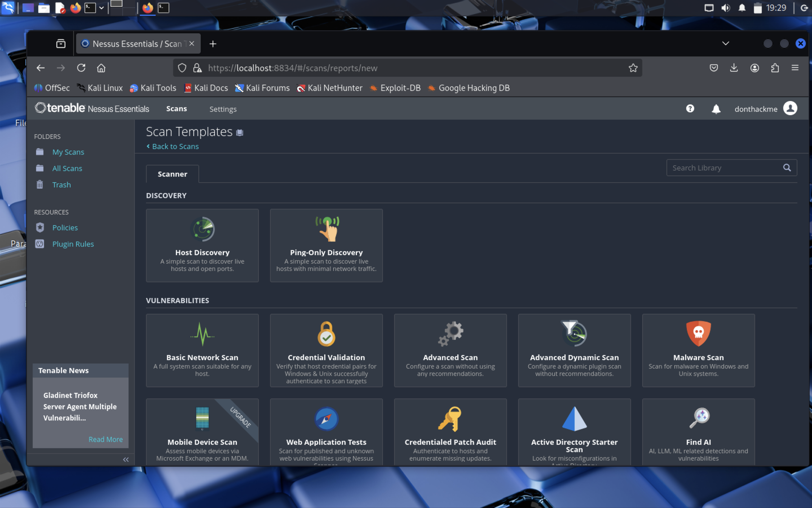This screenshot has height=508, width=812.
Task: Open the Host Discovery scan template
Action: [x=202, y=245]
